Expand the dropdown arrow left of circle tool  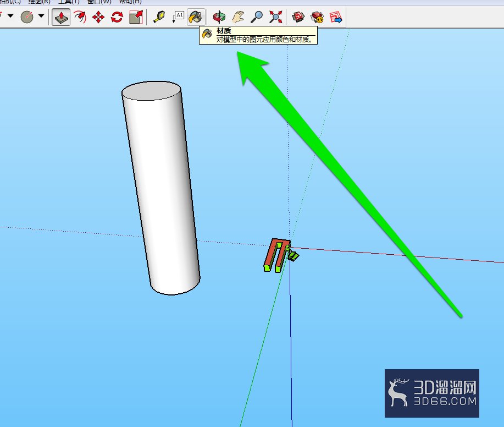tap(10, 15)
